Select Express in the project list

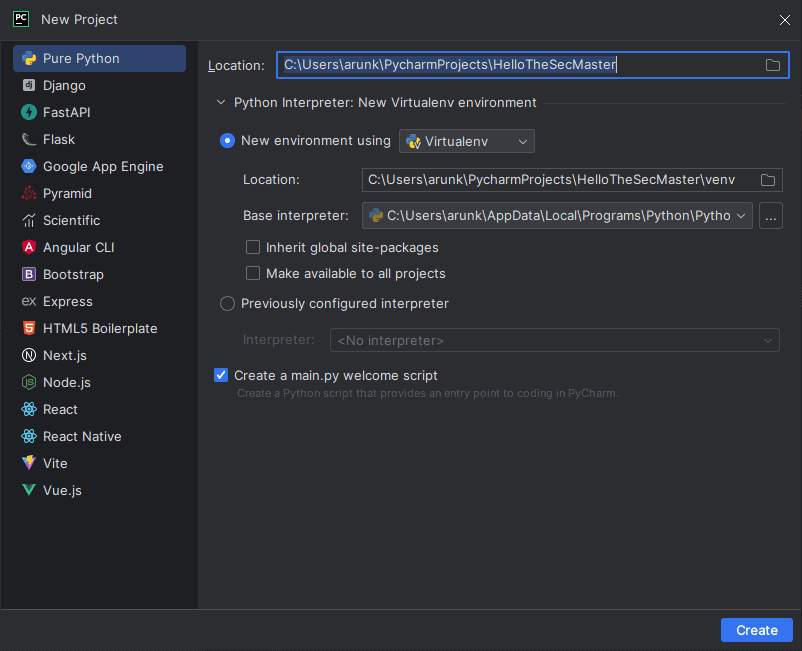(x=99, y=302)
